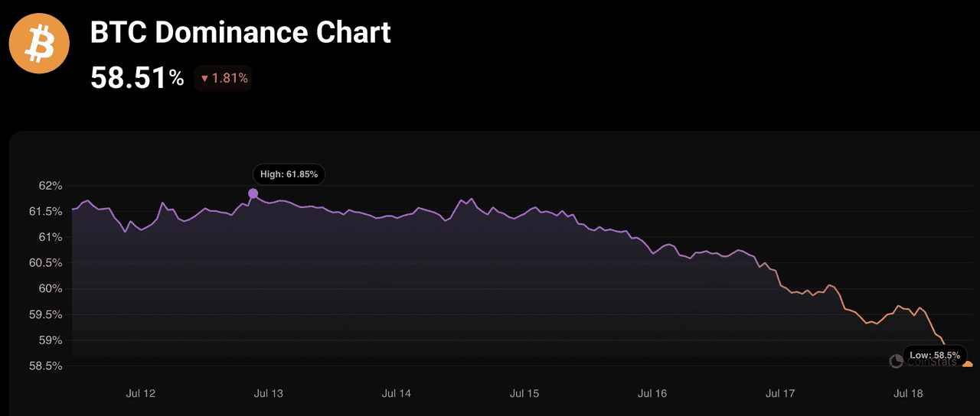Select the Jul 14 x-axis label

396,394
